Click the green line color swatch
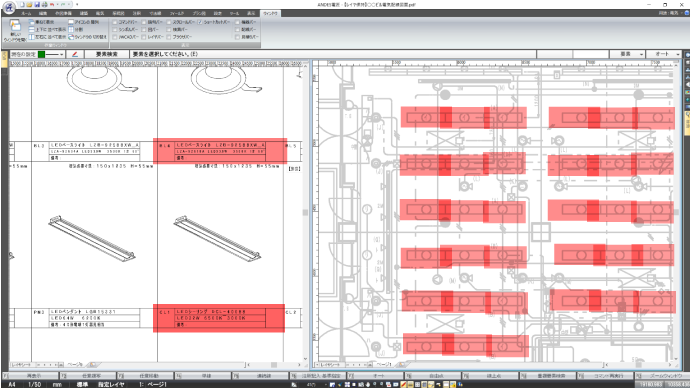This screenshot has width=690, height=388. tap(41, 54)
